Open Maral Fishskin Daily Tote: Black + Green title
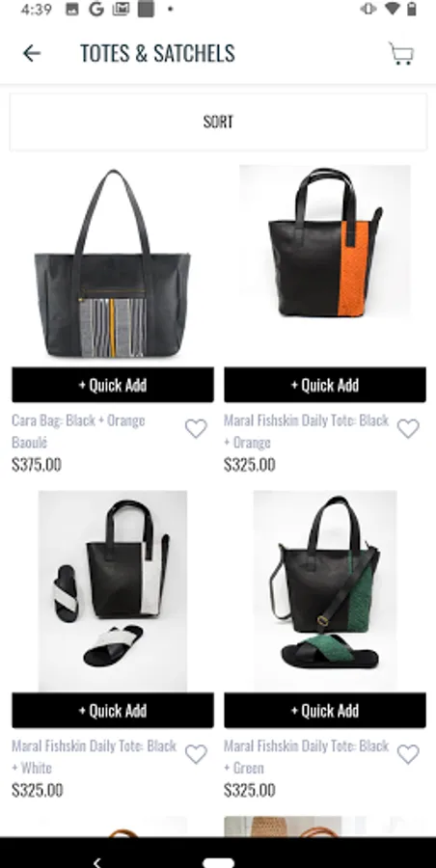Image resolution: width=436 pixels, height=868 pixels. click(x=307, y=757)
